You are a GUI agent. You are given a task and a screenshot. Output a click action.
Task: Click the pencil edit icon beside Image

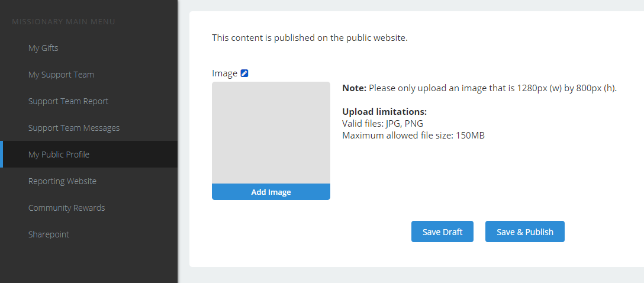pyautogui.click(x=244, y=73)
